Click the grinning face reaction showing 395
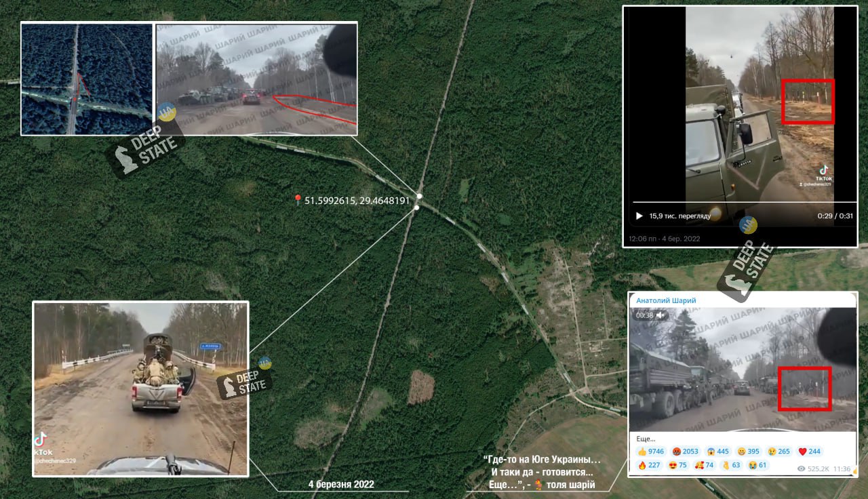The width and height of the screenshot is (868, 499). click(749, 452)
